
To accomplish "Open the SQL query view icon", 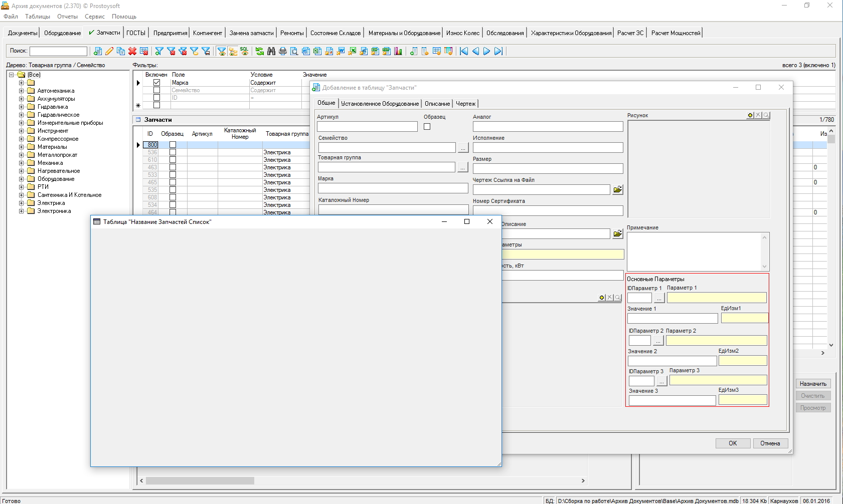I will click(x=244, y=51).
